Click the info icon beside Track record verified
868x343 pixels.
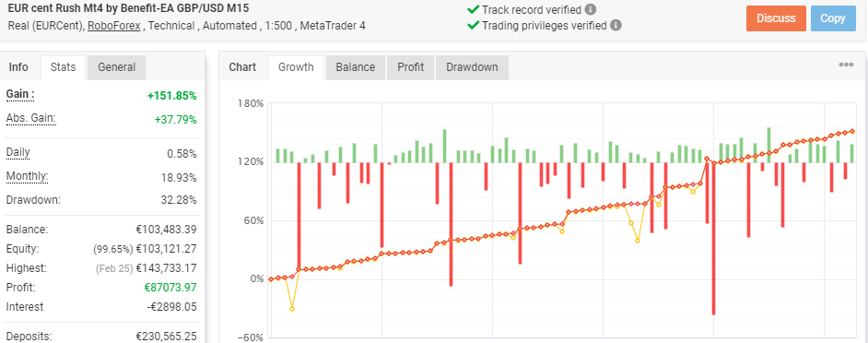tap(591, 9)
